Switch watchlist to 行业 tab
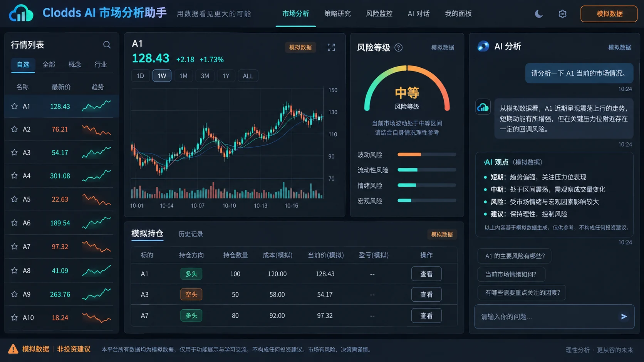 [x=101, y=65]
